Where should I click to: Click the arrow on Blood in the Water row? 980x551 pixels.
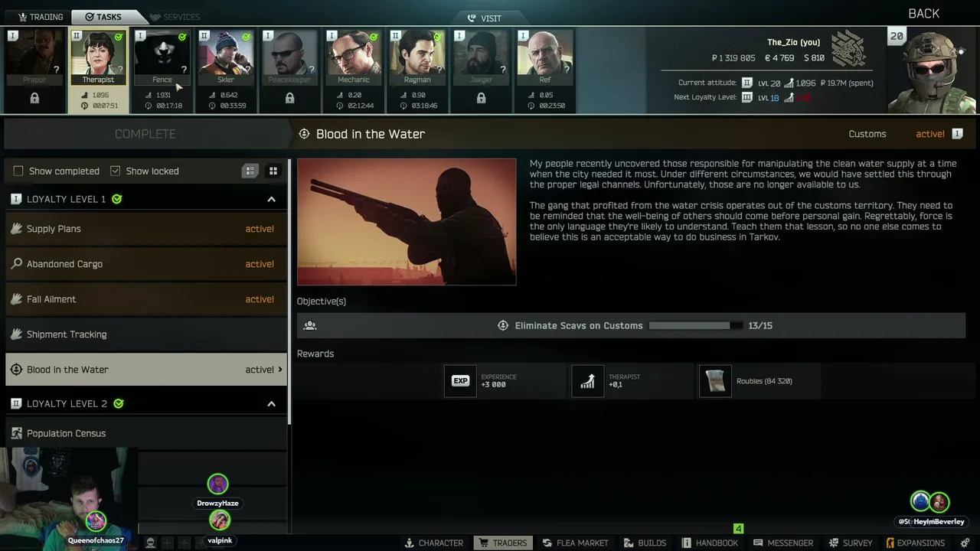pyautogui.click(x=280, y=370)
